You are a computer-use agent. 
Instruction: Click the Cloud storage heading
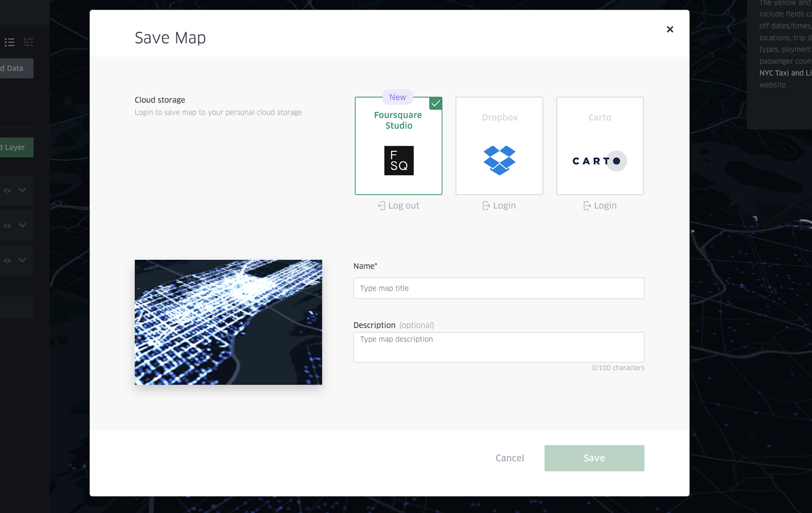click(x=160, y=100)
